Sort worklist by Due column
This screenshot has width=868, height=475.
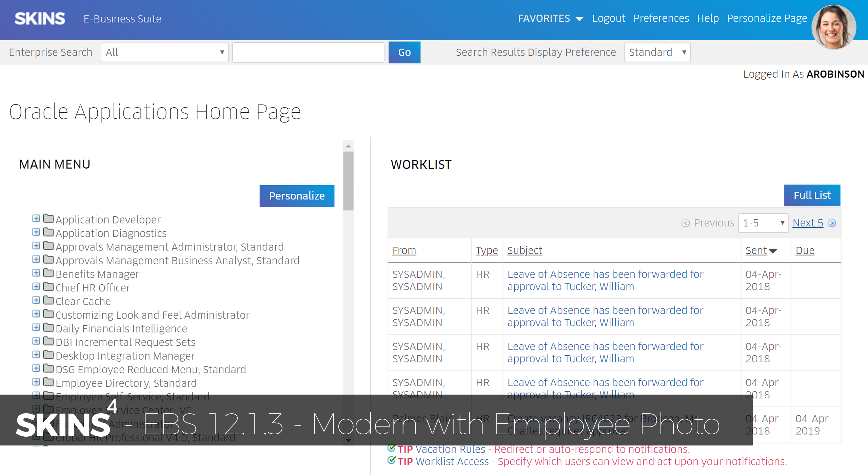[805, 250]
